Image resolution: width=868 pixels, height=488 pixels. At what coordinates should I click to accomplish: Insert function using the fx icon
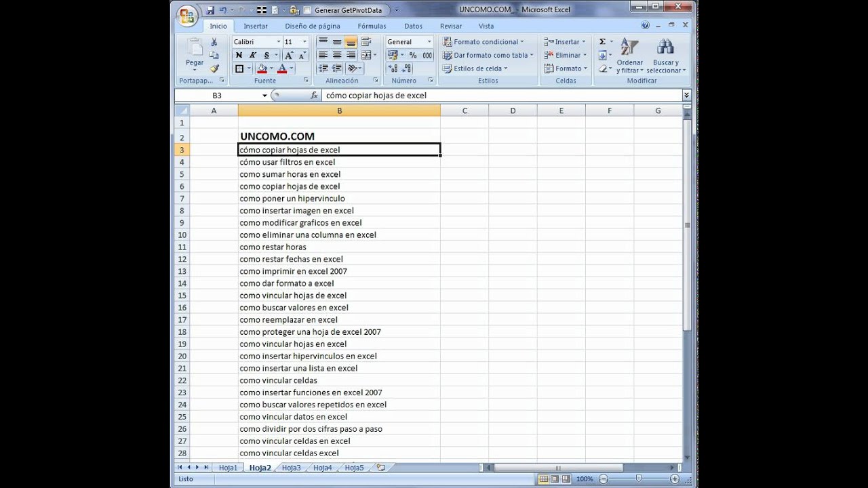314,96
